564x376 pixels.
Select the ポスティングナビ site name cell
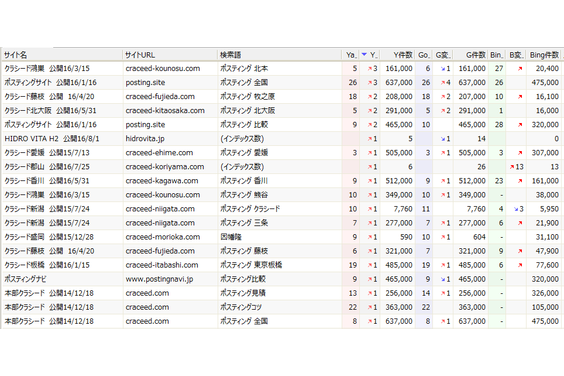click(25, 279)
